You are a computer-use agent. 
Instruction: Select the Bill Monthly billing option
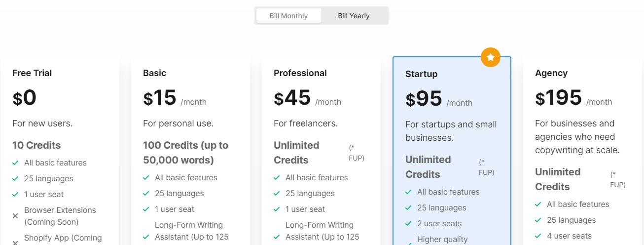coord(288,16)
